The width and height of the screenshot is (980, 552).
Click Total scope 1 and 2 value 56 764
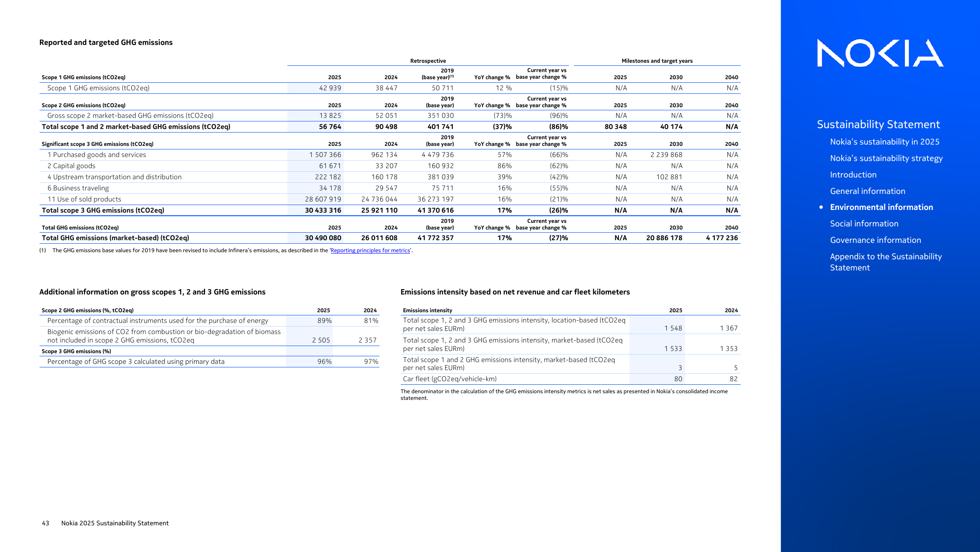330,127
